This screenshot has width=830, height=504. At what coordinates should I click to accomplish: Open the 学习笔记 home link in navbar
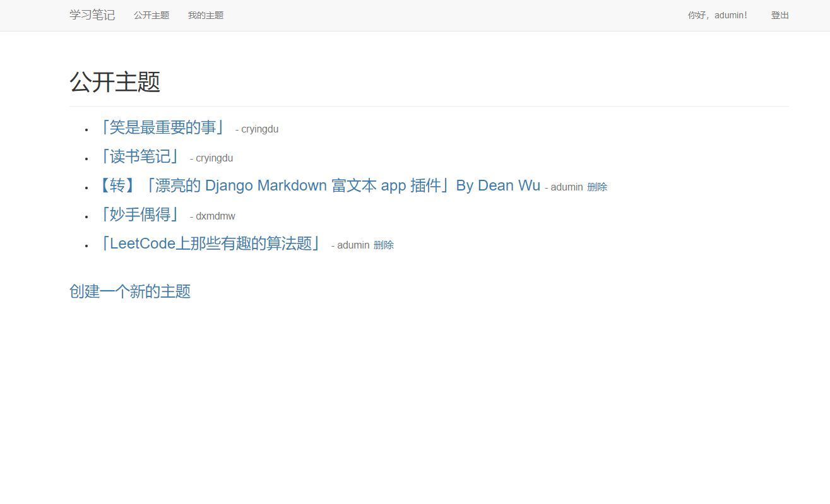pyautogui.click(x=92, y=15)
